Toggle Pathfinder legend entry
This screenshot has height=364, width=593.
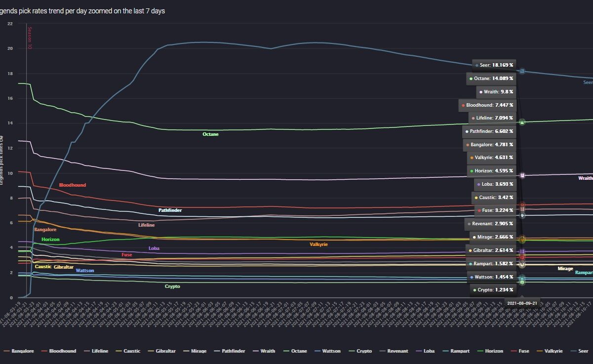pos(229,351)
